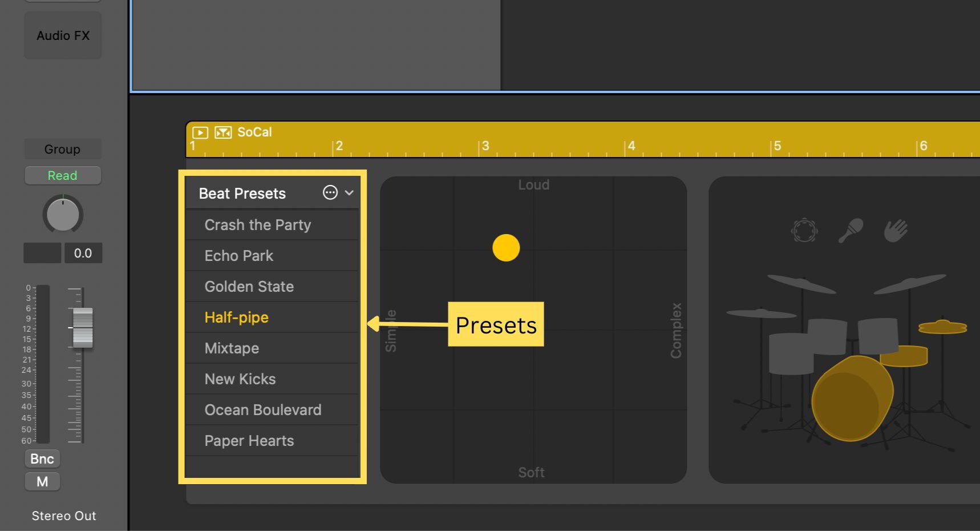Mute the track with the M button
This screenshot has height=531, width=980.
[42, 481]
